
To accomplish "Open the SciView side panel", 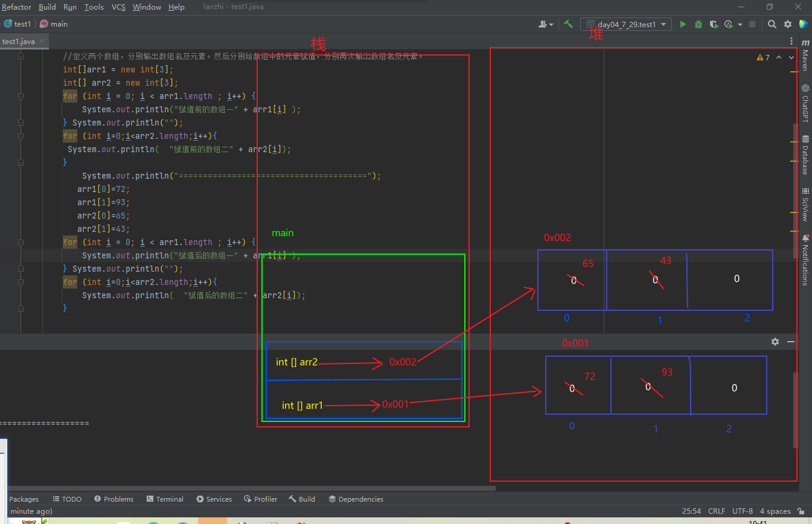I will point(805,205).
